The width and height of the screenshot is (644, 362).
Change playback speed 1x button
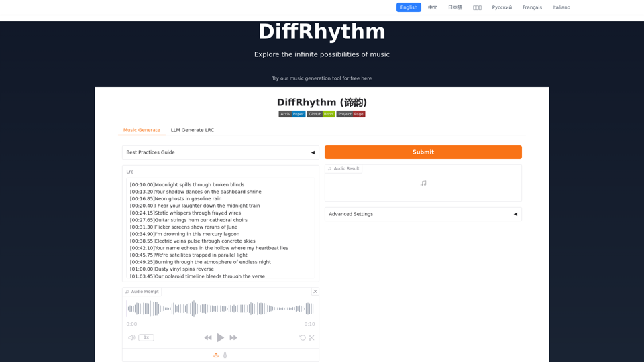[x=146, y=337]
